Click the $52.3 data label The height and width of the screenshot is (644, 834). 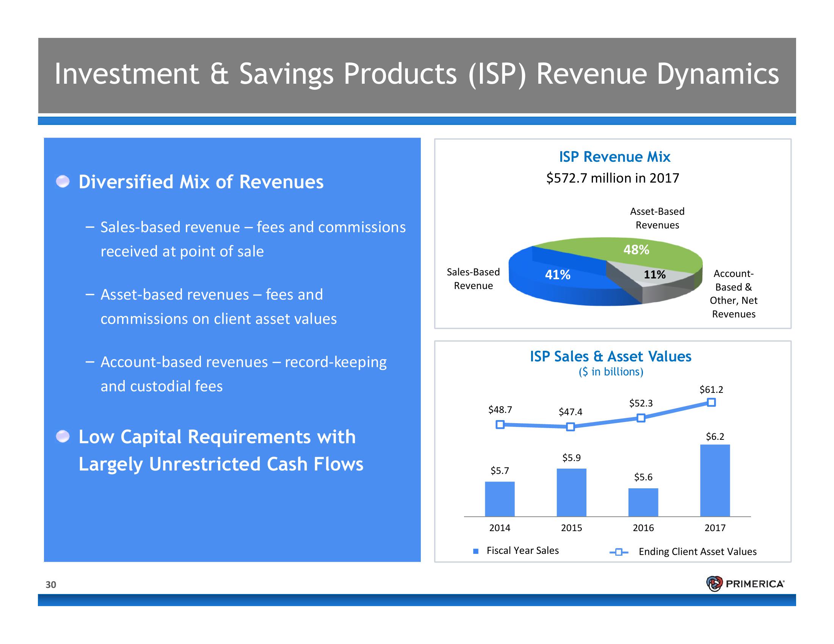point(641,403)
